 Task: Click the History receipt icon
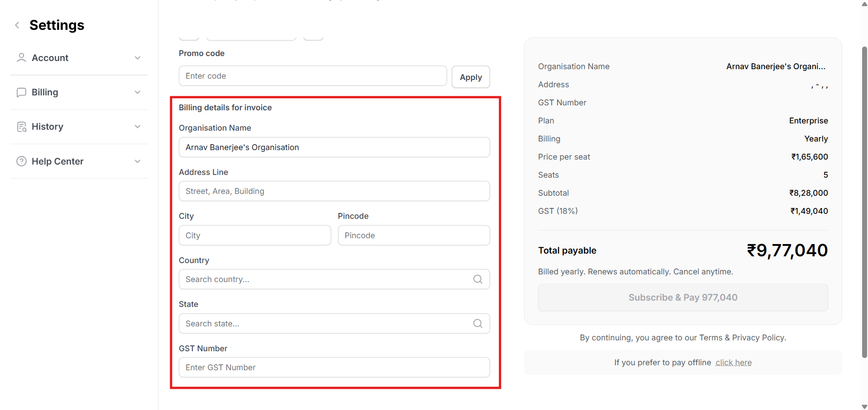21,127
